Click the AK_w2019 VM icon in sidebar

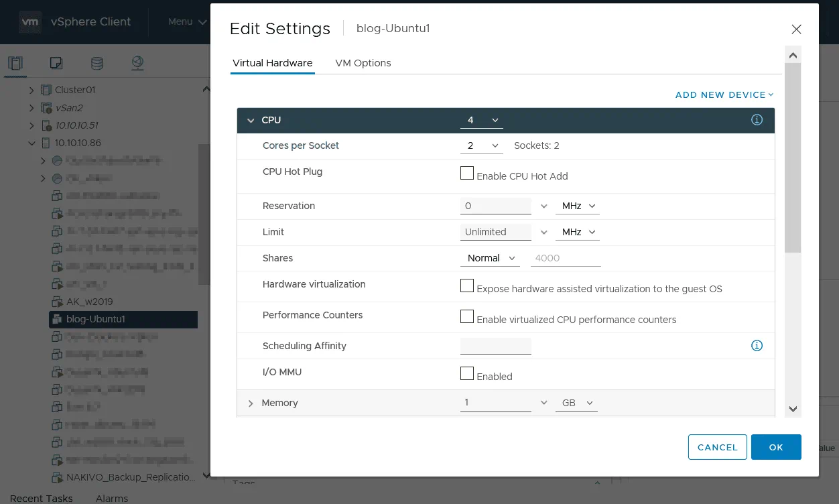tap(58, 302)
